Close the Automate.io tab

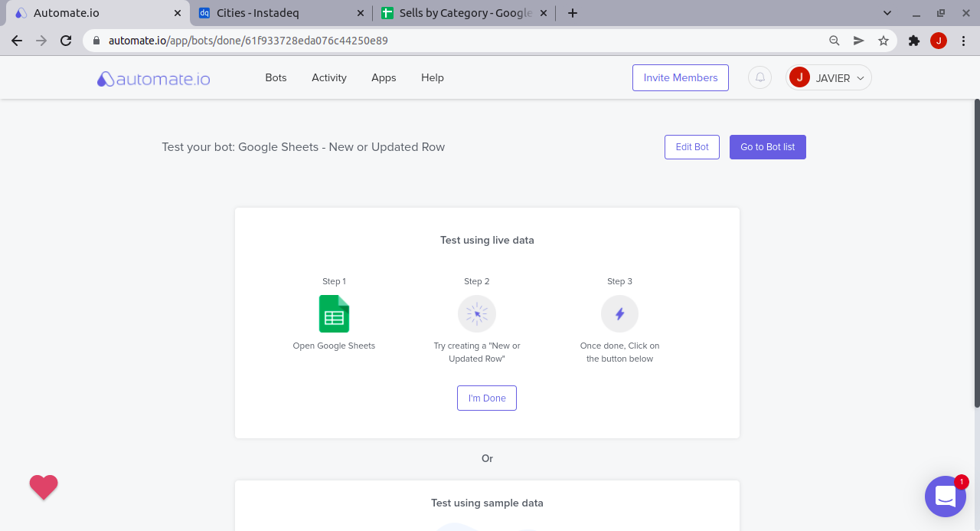coord(177,13)
